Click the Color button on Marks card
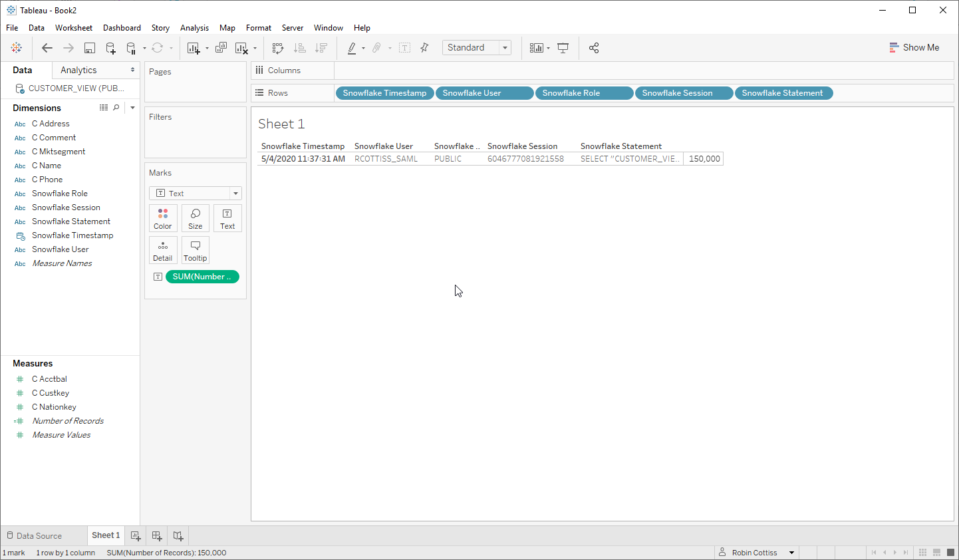Screen dimensions: 959x560 point(163,218)
